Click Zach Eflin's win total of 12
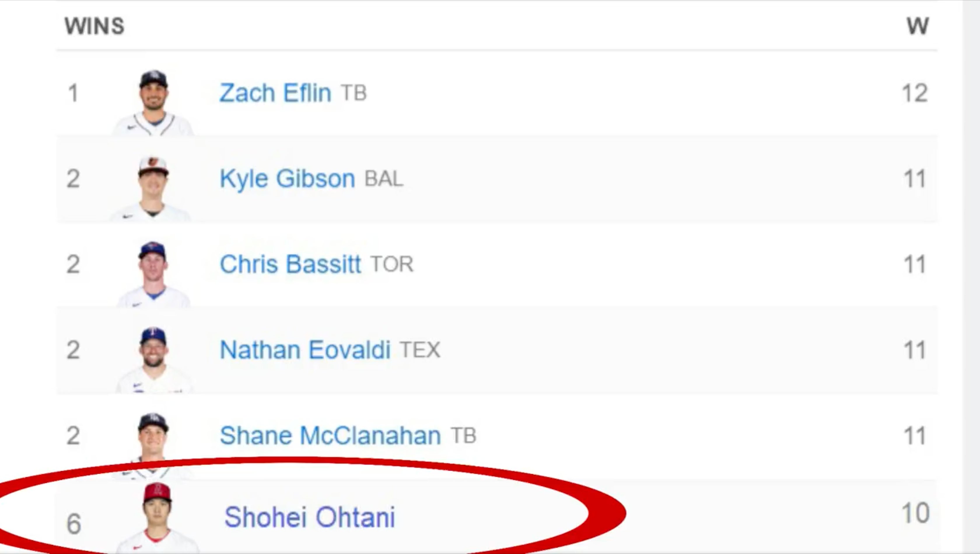Image resolution: width=980 pixels, height=554 pixels. [x=915, y=93]
